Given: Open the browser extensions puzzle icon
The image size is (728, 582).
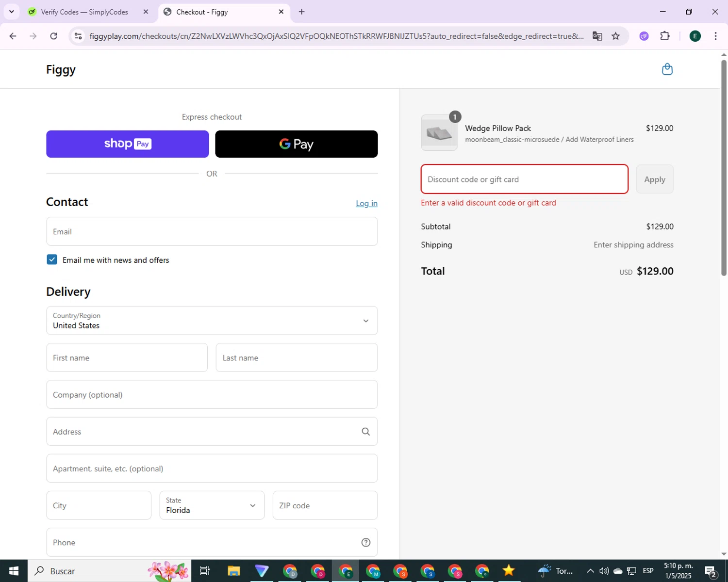Looking at the screenshot, I should tap(665, 36).
